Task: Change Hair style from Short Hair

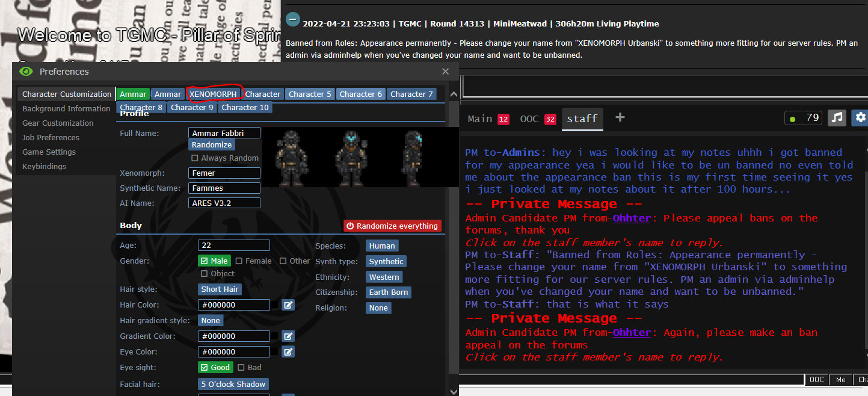Action: [x=220, y=289]
